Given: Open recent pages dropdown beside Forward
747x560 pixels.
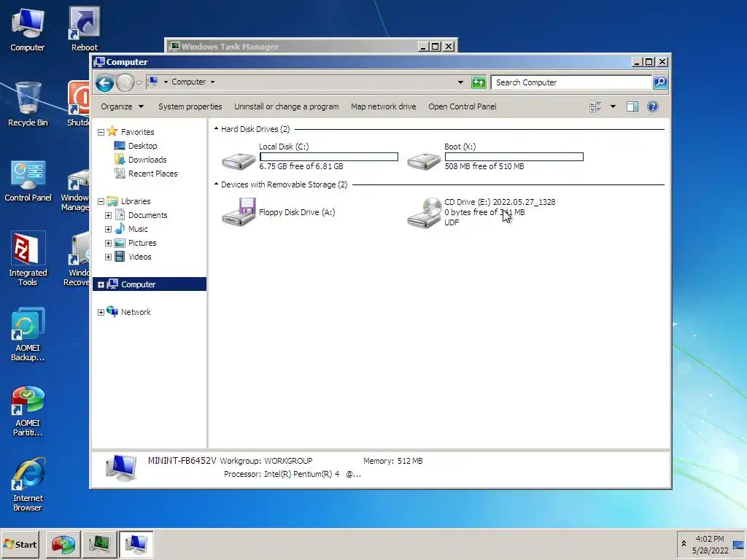Looking at the screenshot, I should 139,83.
